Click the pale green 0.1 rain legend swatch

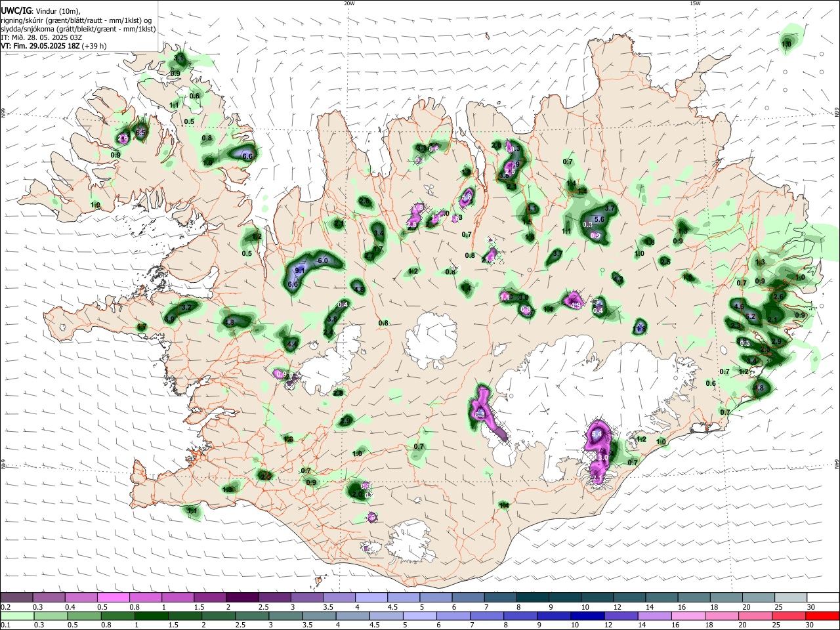pos(16,616)
